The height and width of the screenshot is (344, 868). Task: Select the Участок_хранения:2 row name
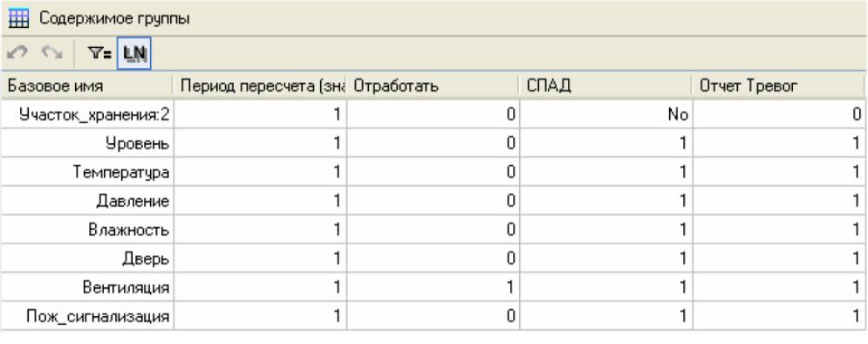coord(88,114)
